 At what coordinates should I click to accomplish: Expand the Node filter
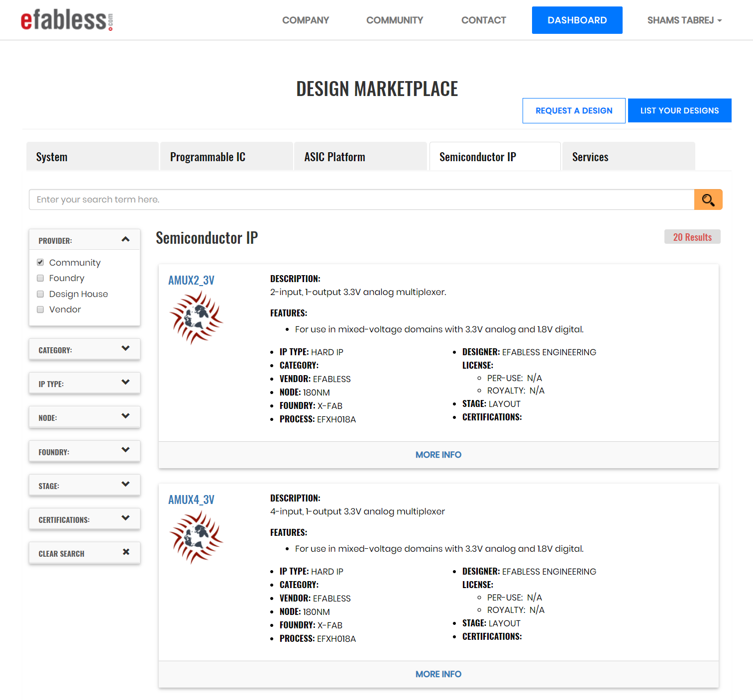click(85, 417)
